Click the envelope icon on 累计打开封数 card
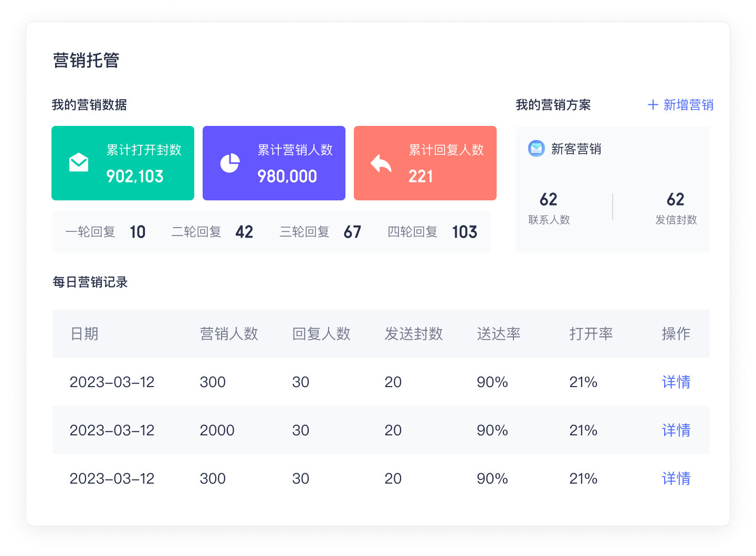This screenshot has height=556, width=756. pos(79,162)
